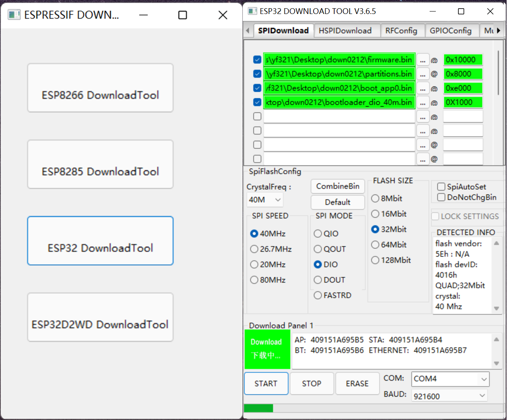Viewport: 507px width, 420px height.
Task: Click the Default settings button
Action: click(337, 202)
